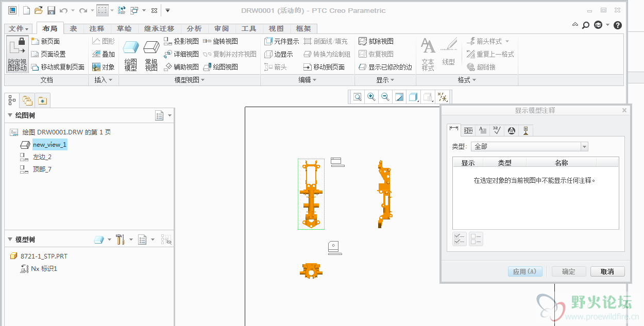Switch to the 表 table tab
This screenshot has width=644, height=326.
(x=74, y=29)
